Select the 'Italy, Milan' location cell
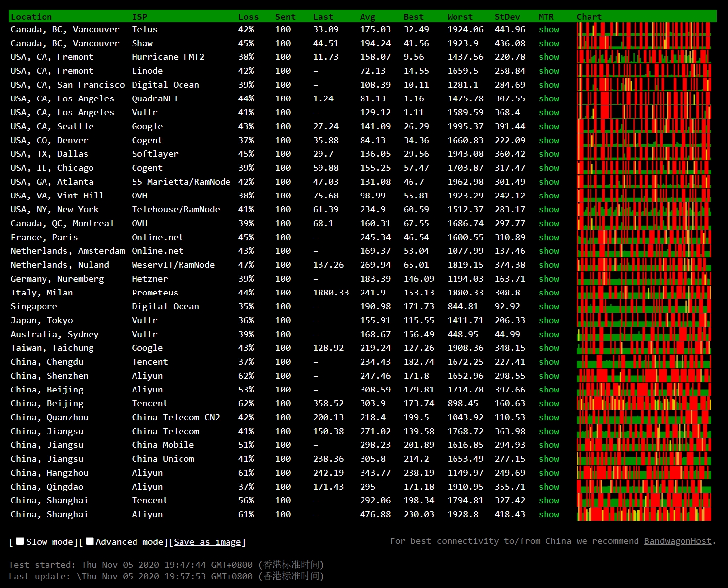This screenshot has height=588, width=728. pyautogui.click(x=42, y=293)
